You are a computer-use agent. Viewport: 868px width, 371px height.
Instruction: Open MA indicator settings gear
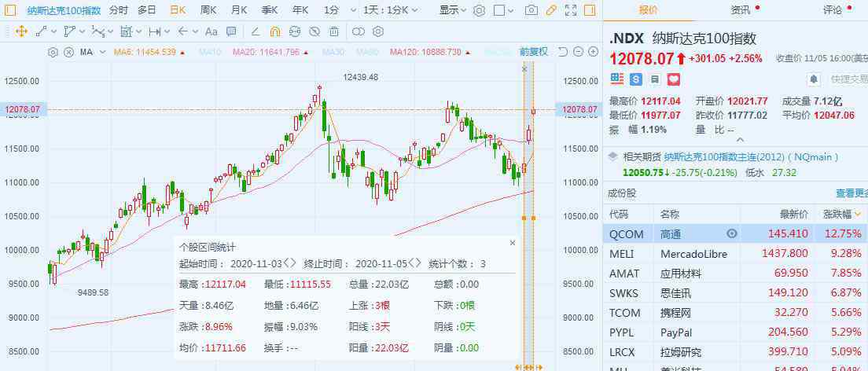pyautogui.click(x=53, y=53)
